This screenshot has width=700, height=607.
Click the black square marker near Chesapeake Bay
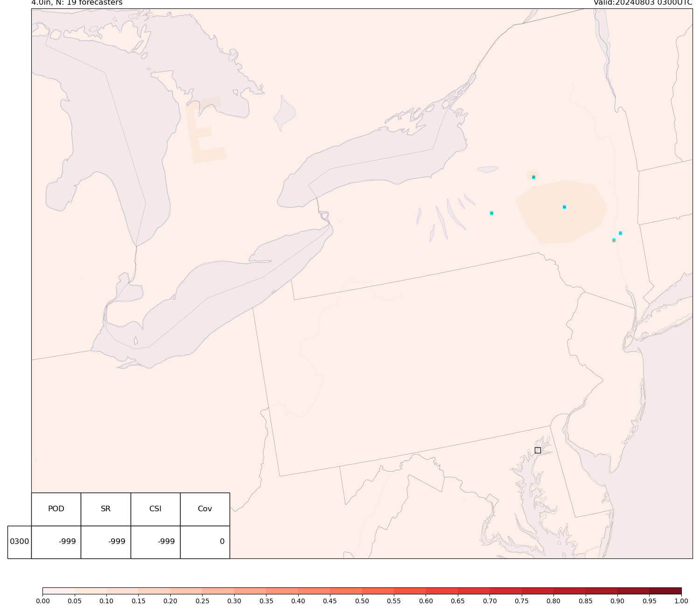(x=538, y=450)
